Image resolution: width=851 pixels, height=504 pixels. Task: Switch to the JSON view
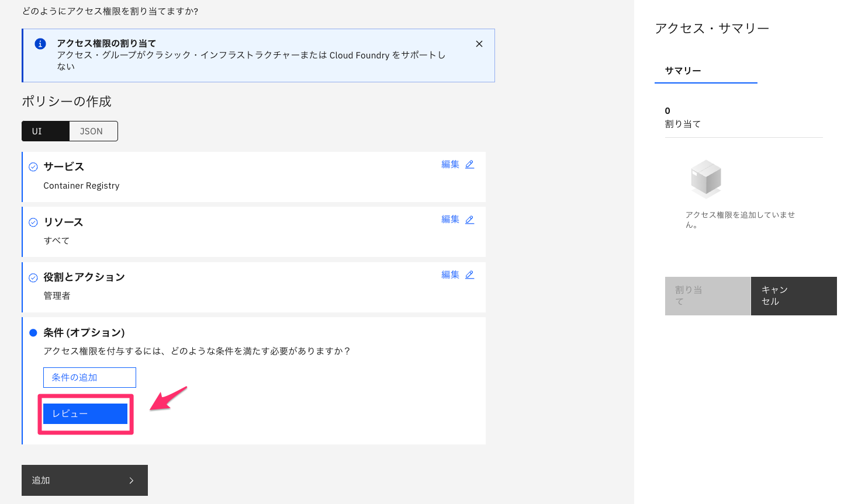[93, 131]
